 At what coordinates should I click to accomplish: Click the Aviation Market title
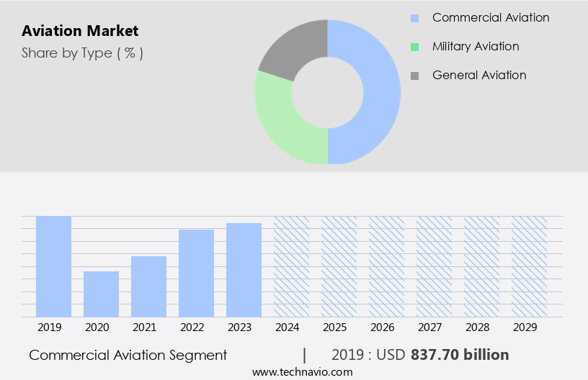pyautogui.click(x=80, y=31)
